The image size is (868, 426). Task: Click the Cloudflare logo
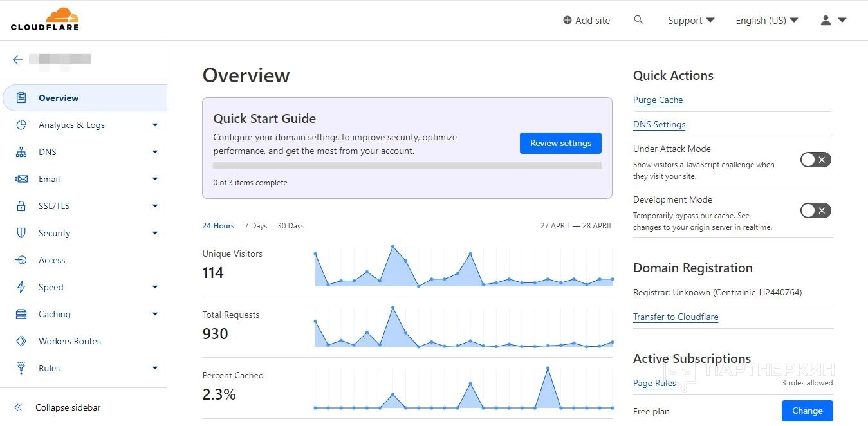[45, 19]
